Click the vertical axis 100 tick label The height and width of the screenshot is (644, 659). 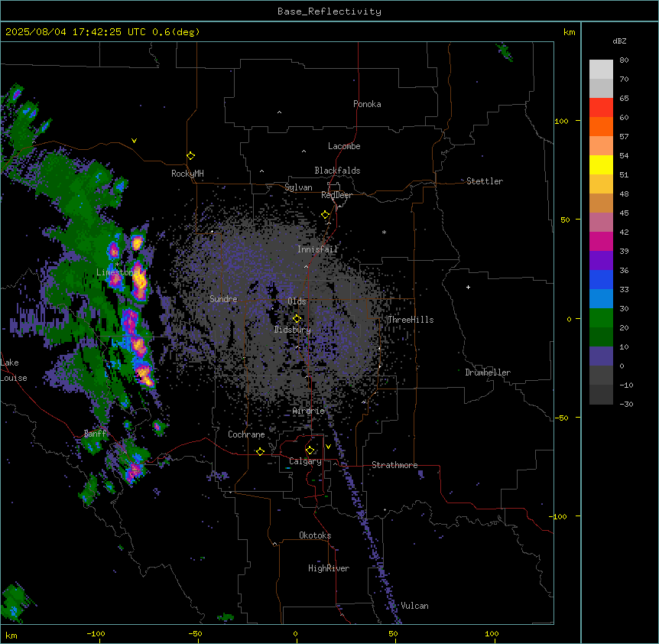pos(561,121)
